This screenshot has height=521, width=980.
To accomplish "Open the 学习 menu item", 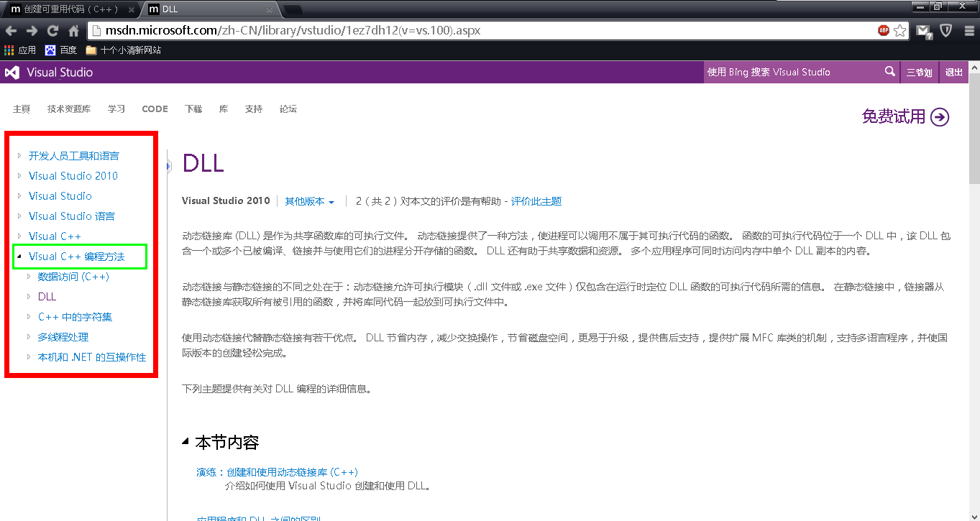I will [116, 109].
